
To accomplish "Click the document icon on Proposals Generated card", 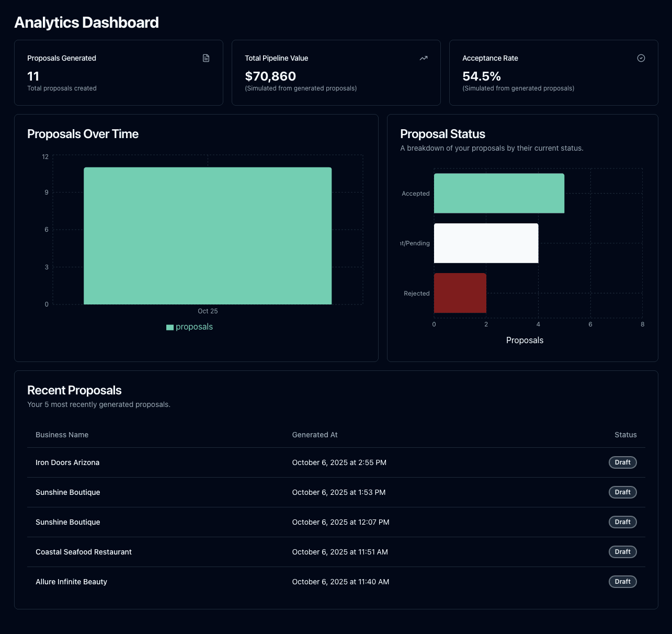I will pos(206,58).
